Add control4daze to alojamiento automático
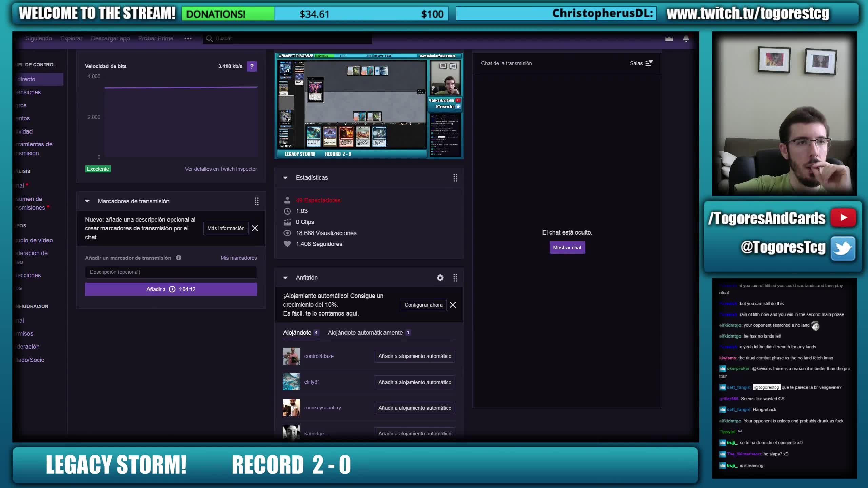Viewport: 868px width, 488px height. pyautogui.click(x=415, y=356)
